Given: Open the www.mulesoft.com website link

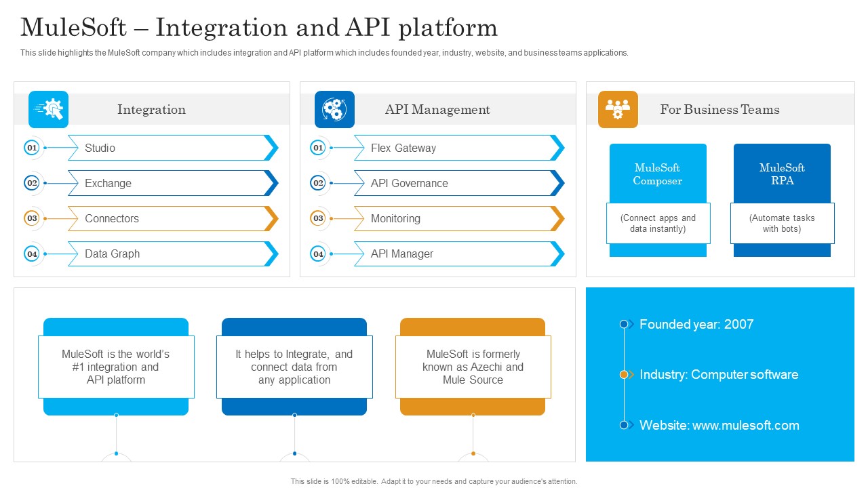Looking at the screenshot, I should (746, 425).
